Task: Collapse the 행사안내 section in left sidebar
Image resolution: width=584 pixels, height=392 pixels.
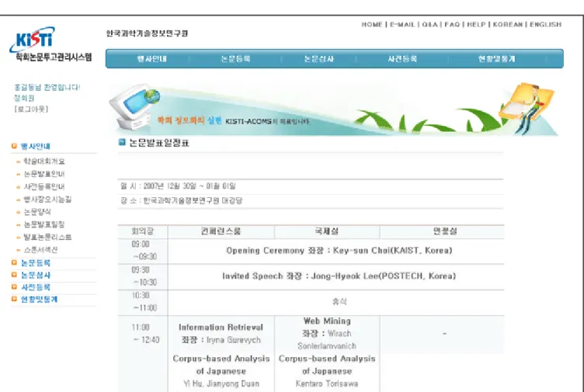Action: [36, 146]
